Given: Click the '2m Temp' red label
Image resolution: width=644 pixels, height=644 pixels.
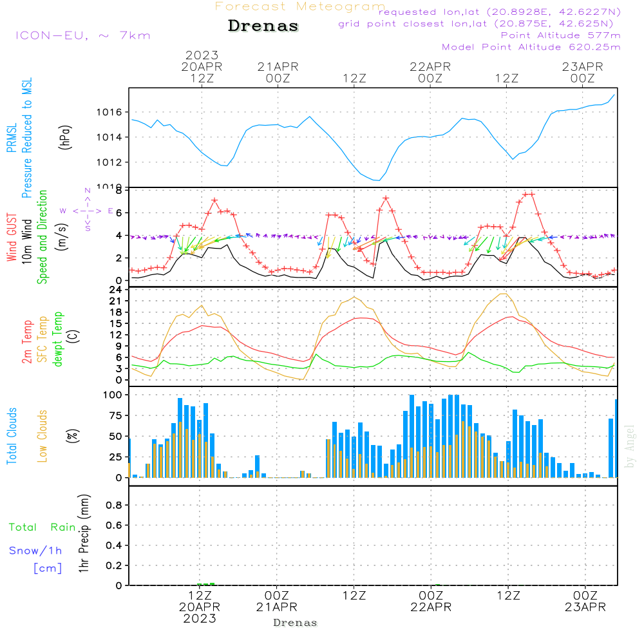Looking at the screenshot, I should click(26, 342).
